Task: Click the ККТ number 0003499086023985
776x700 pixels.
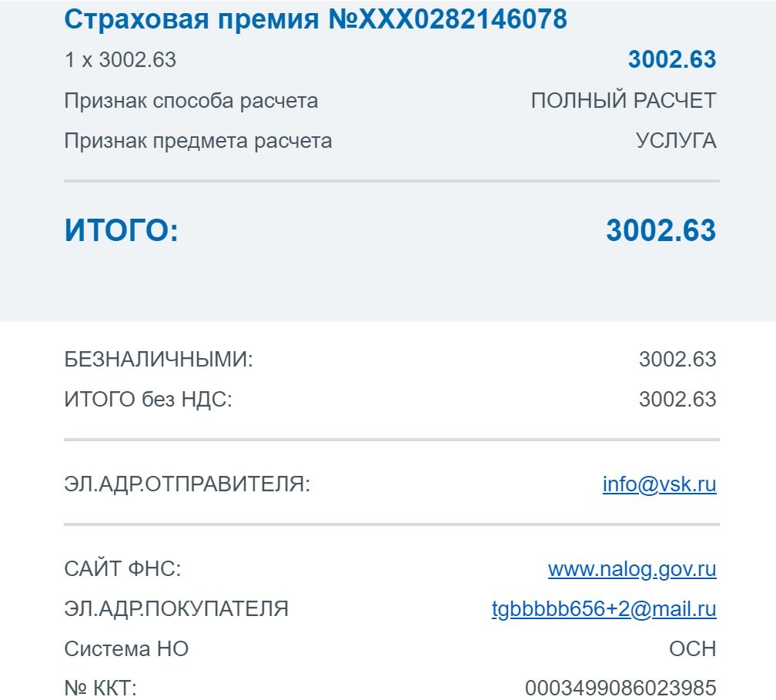Action: coord(620,688)
